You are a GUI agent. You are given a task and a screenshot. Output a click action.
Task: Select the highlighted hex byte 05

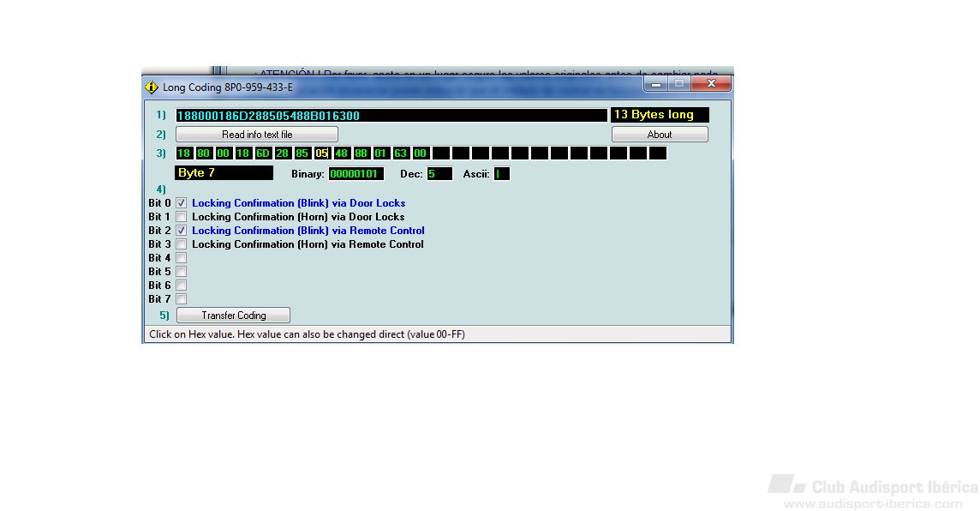click(322, 153)
